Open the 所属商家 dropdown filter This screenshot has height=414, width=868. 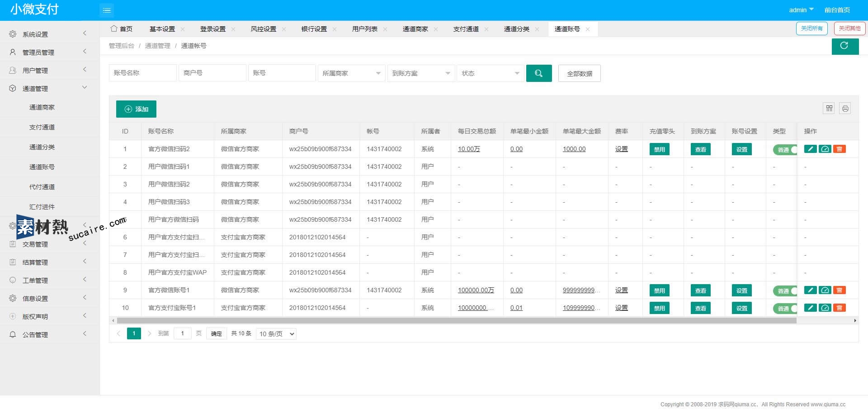(351, 73)
